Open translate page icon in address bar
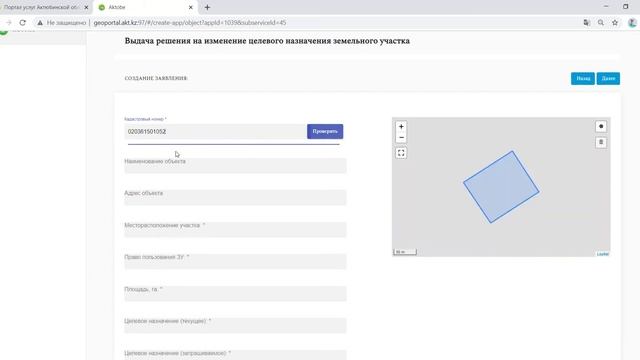640x360 pixels. click(x=587, y=23)
